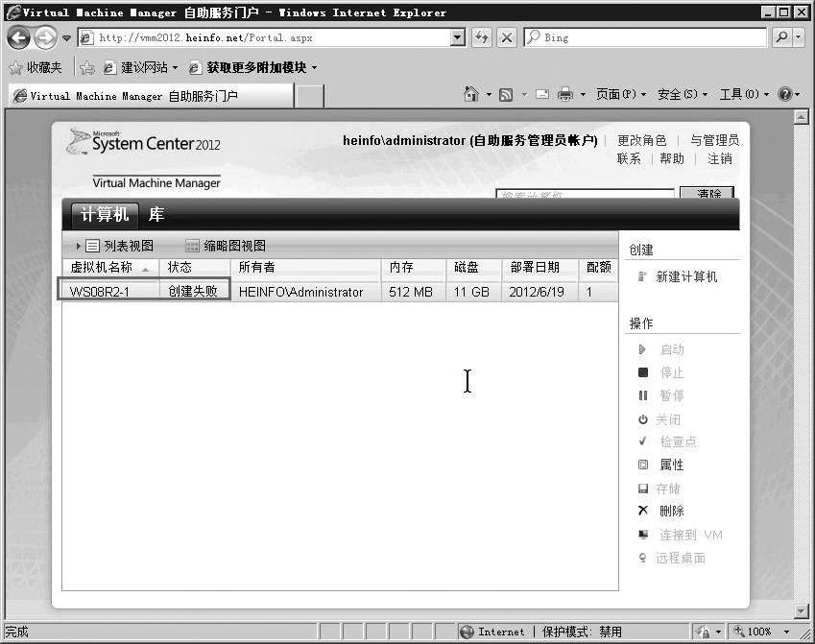
Task: Open the print options dropdown arrow
Action: click(583, 95)
